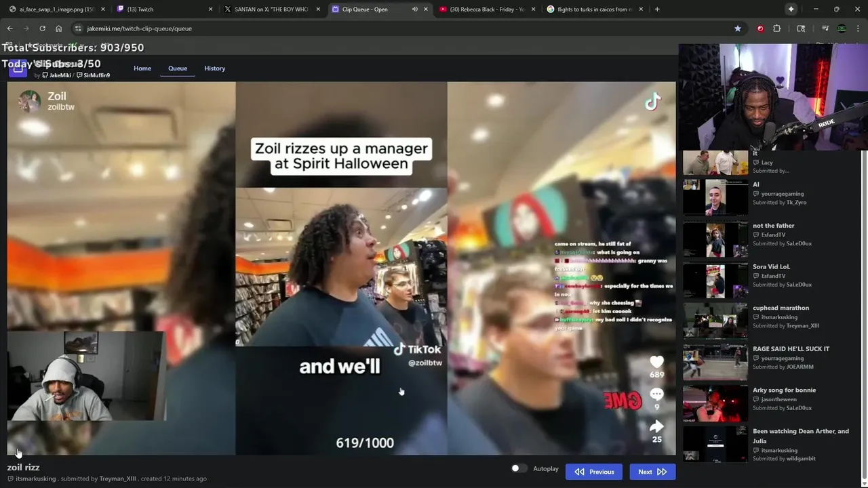Screen dimensions: 868x488
Task: Go back using the browser back arrow
Action: pos(9,28)
